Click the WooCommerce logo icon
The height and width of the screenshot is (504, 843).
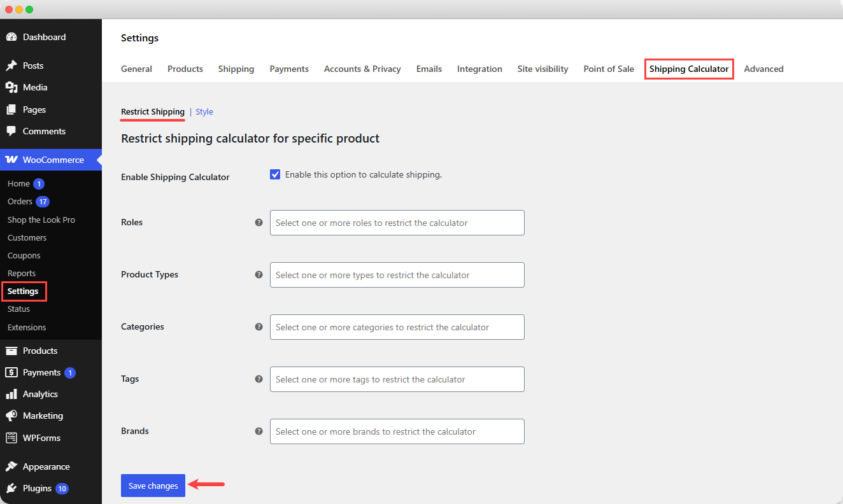click(11, 160)
